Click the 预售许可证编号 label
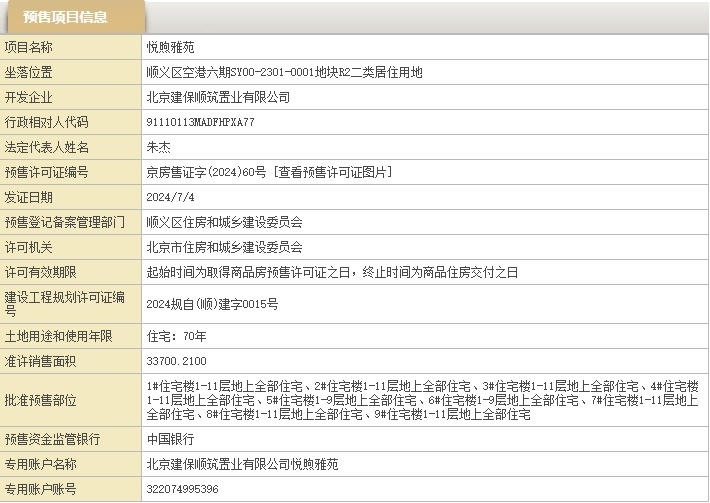The width and height of the screenshot is (710, 503). pyautogui.click(x=47, y=172)
